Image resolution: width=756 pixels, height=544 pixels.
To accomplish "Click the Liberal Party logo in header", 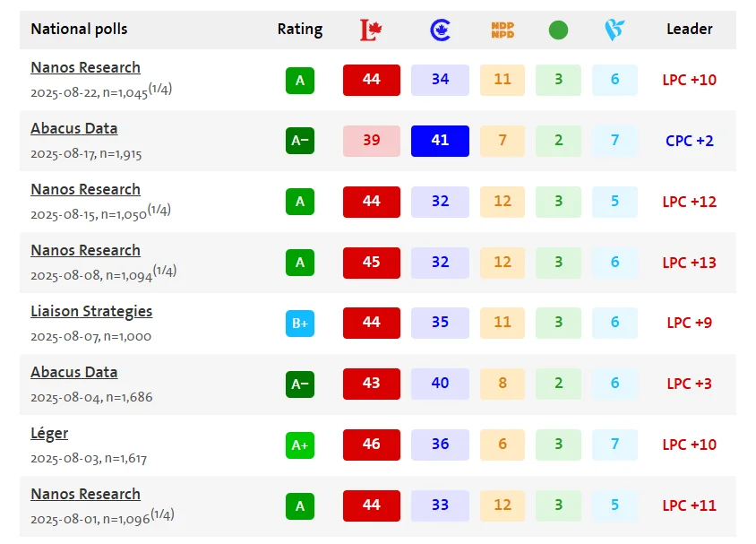I will click(371, 30).
